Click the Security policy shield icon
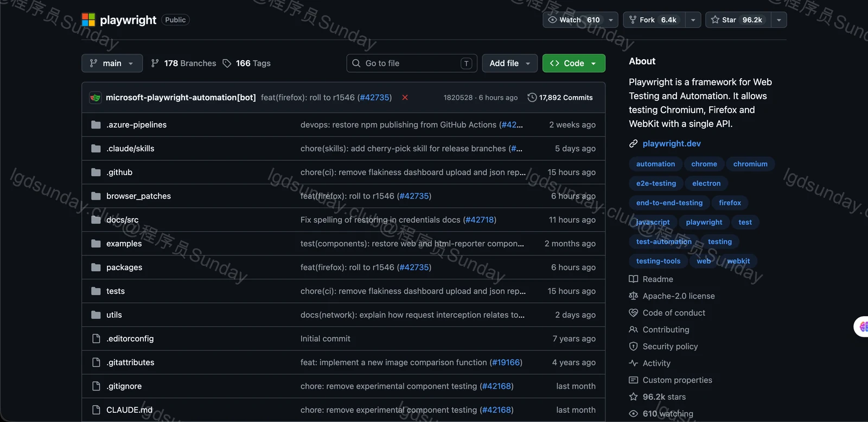Image resolution: width=868 pixels, height=422 pixels. (x=633, y=347)
